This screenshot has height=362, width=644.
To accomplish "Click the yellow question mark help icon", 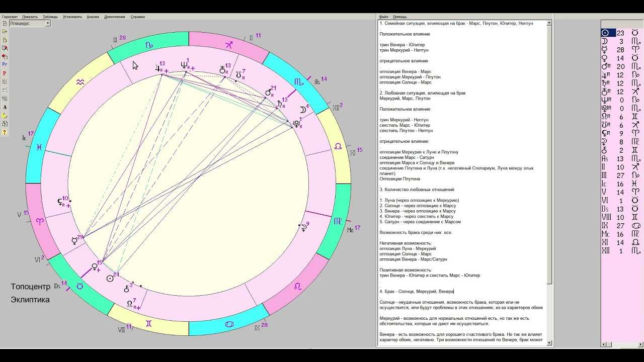I will click(5, 133).
